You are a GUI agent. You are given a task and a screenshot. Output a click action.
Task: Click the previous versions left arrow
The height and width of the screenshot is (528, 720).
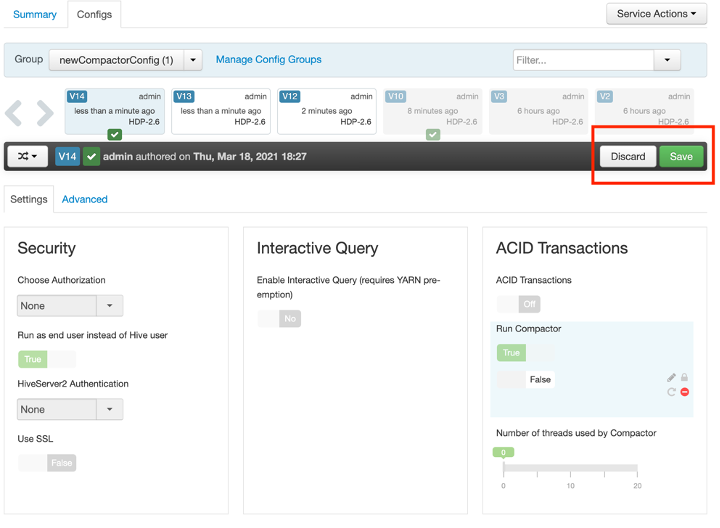[x=13, y=112]
